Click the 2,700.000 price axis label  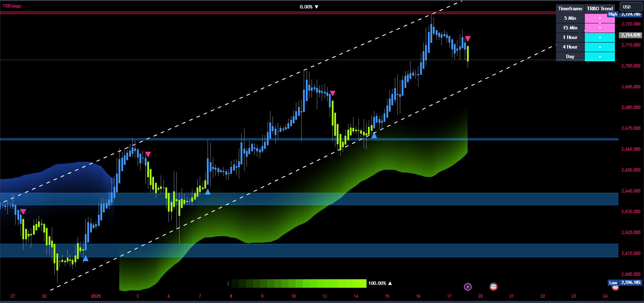631,66
